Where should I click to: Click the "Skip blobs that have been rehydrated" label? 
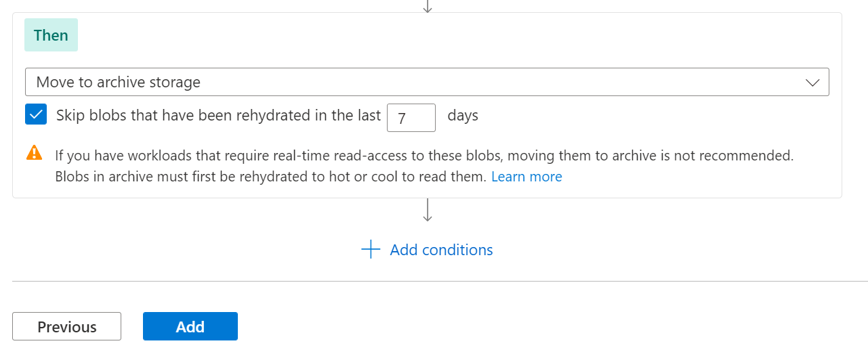click(218, 116)
